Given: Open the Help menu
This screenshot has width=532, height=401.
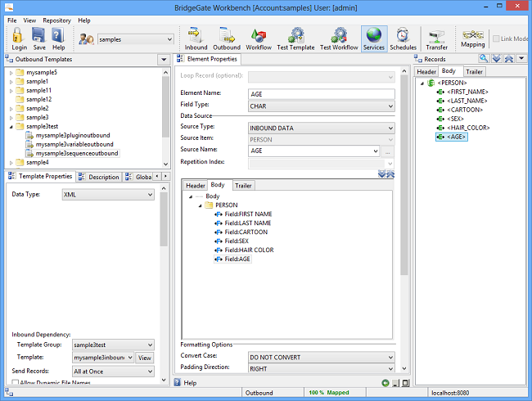Looking at the screenshot, I should click(x=83, y=20).
